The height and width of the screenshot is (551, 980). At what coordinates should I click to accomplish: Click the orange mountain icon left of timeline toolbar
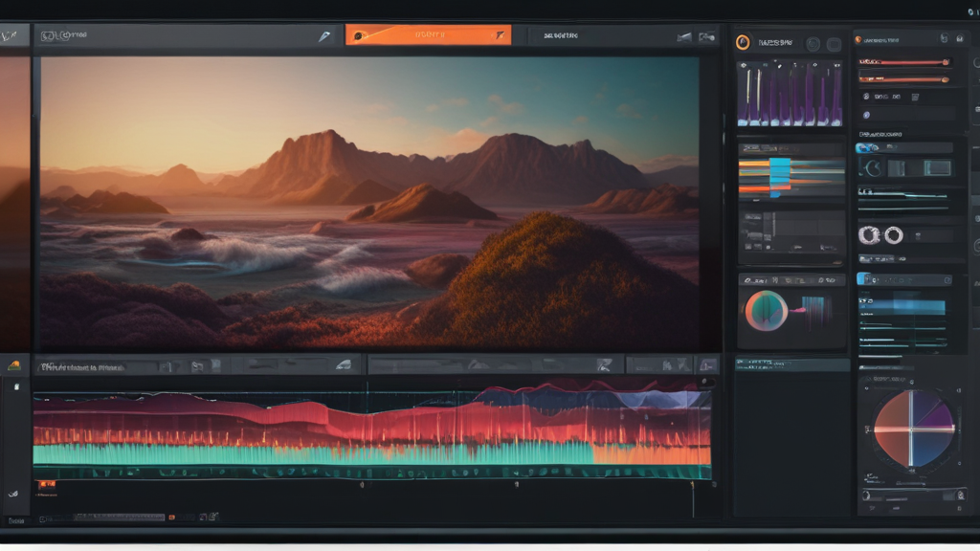[x=13, y=366]
